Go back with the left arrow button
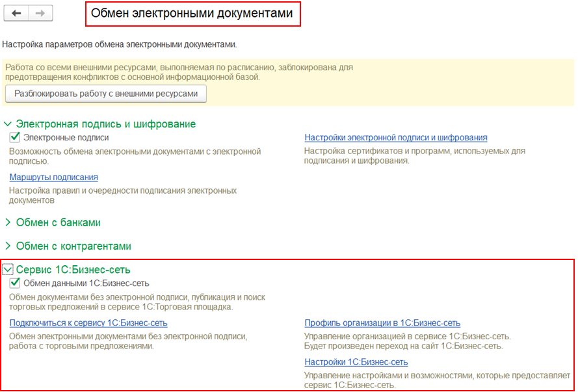Viewport: 578px width, 392px height. [x=16, y=13]
